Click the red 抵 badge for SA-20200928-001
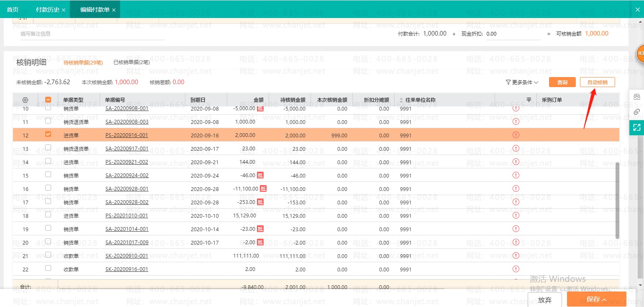The height and width of the screenshot is (307, 644). [x=263, y=188]
